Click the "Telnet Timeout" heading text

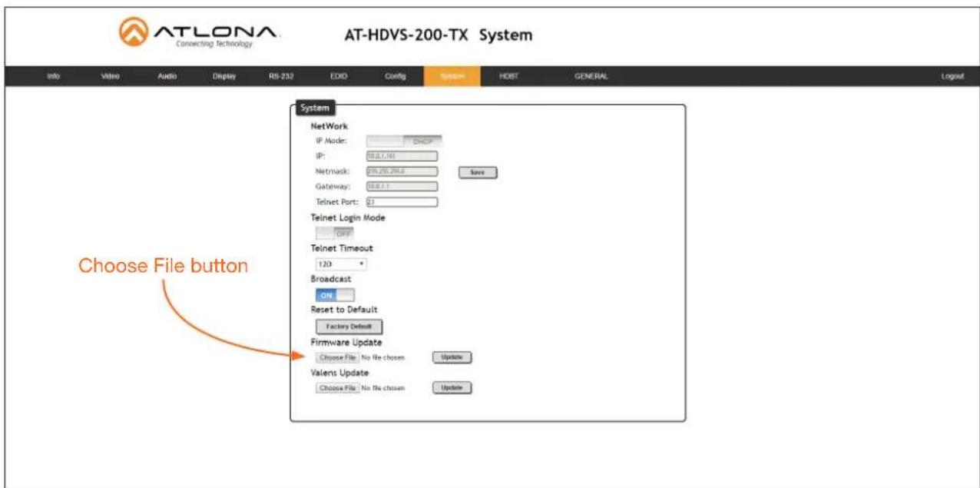coord(342,248)
